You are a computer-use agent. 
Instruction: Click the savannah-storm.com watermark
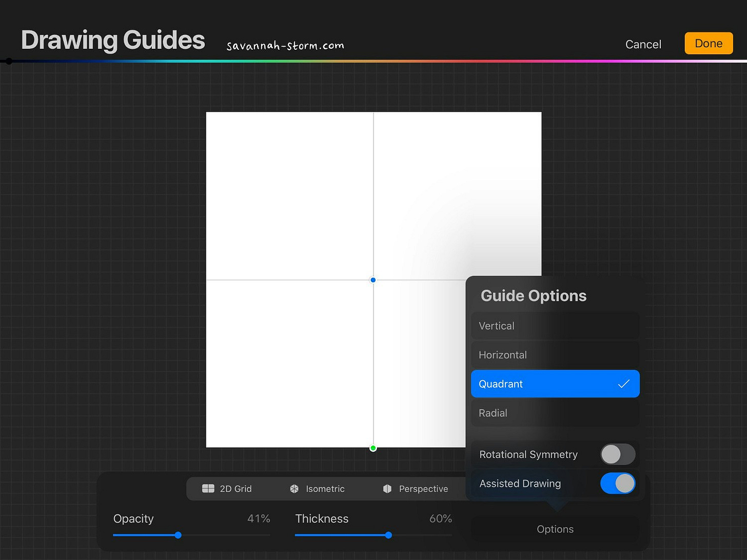coord(284,45)
